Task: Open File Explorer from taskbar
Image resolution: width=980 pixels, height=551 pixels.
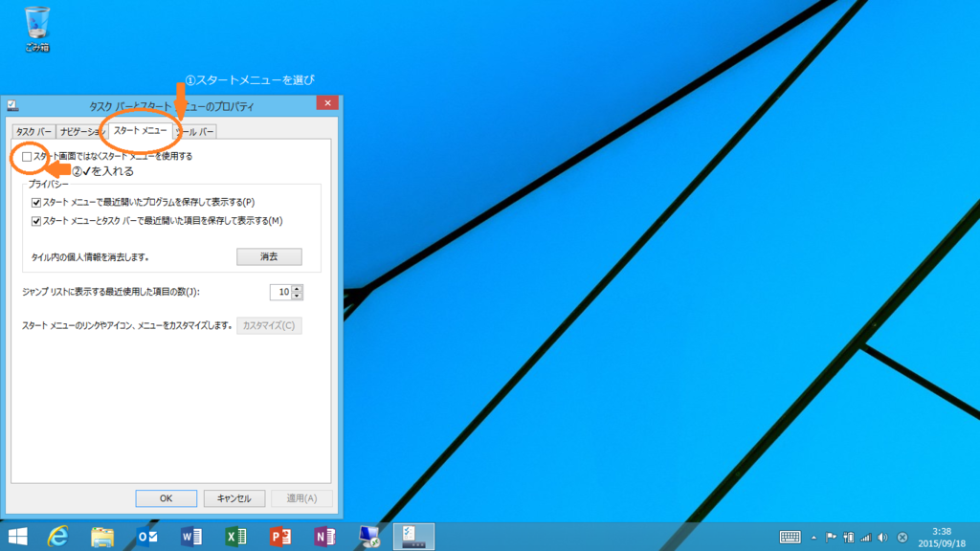Action: (102, 537)
